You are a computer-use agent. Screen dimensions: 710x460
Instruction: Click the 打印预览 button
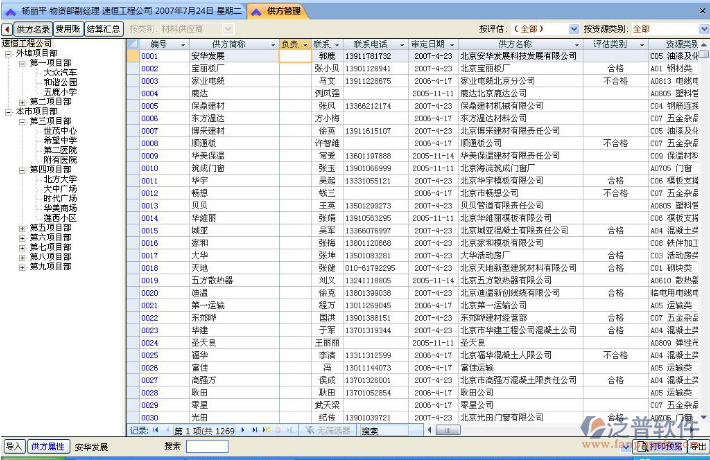pos(661,447)
